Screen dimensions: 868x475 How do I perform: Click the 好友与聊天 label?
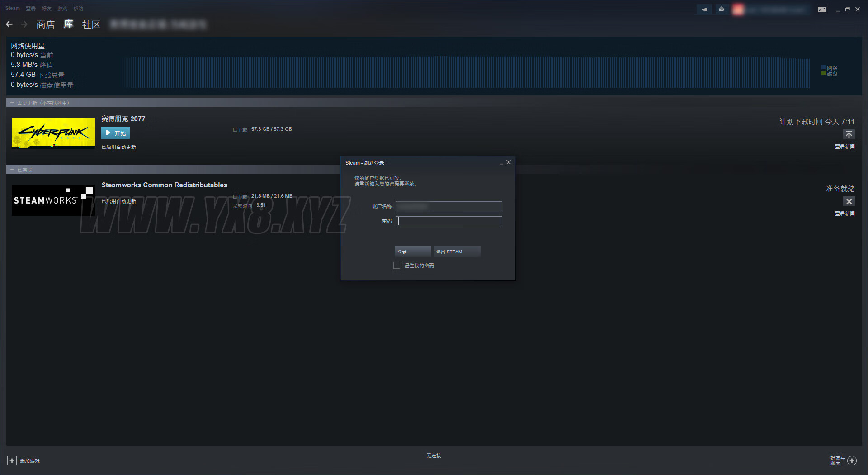(x=837, y=461)
